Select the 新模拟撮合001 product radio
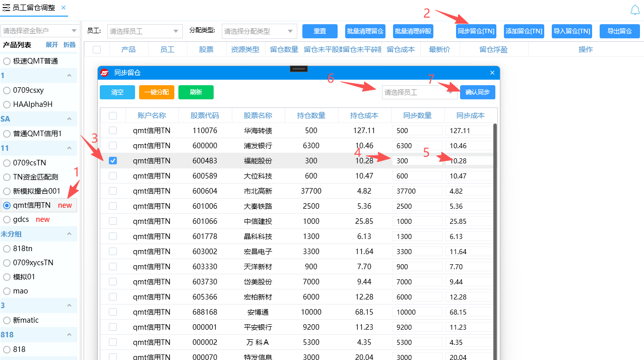This screenshot has height=360, width=644. click(7, 191)
